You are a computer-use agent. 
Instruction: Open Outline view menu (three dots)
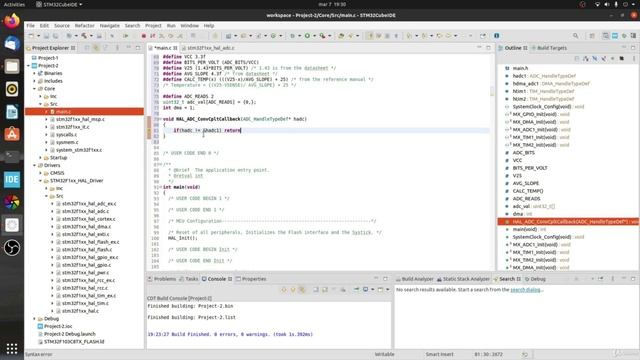(x=634, y=59)
